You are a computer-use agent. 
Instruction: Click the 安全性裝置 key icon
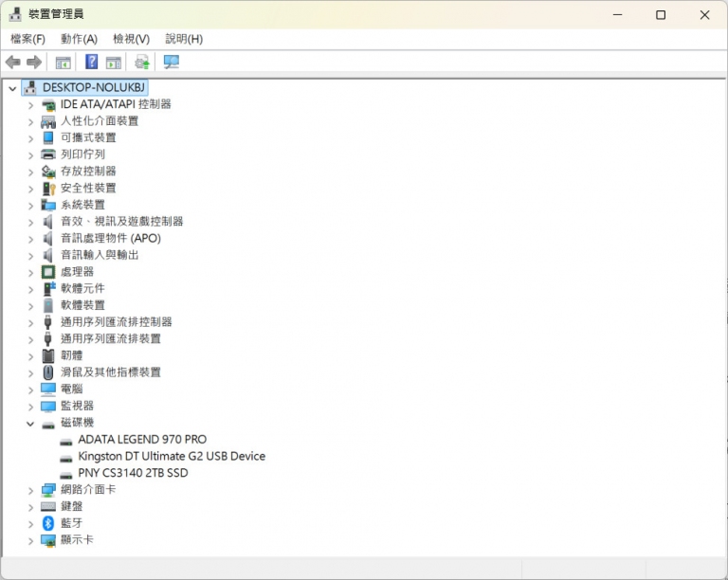click(x=48, y=189)
